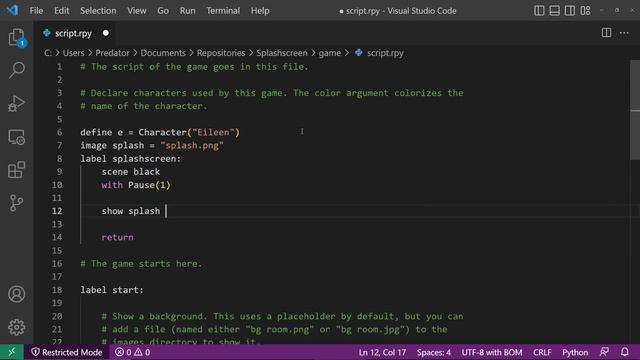Screen dimensions: 640x360
Task: Expand the C: drive breadcrumb
Action: (x=48, y=53)
